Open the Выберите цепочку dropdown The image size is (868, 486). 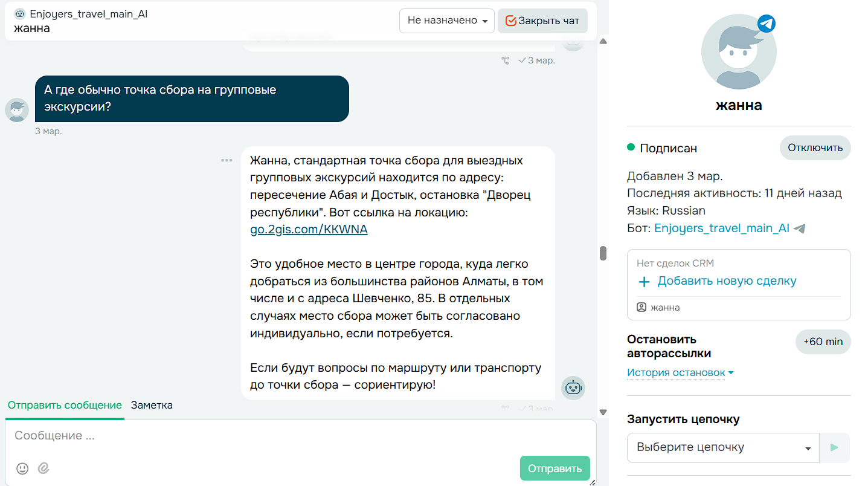722,447
